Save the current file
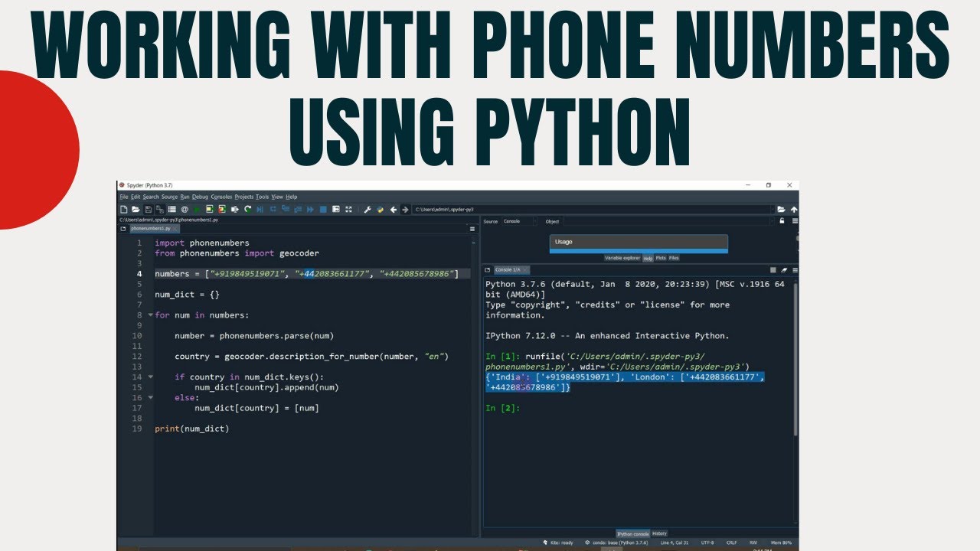This screenshot has height=551, width=980. (149, 209)
